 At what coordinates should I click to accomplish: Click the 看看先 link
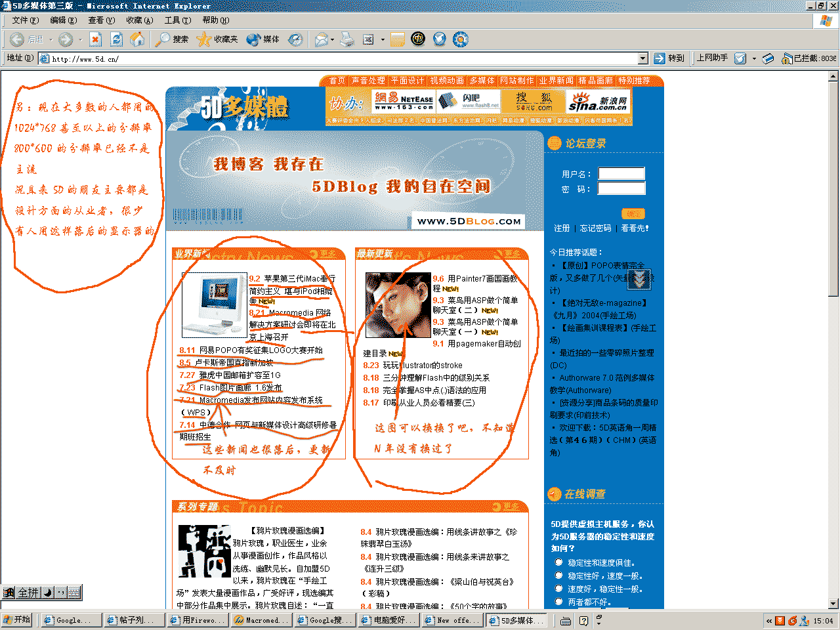(635, 228)
